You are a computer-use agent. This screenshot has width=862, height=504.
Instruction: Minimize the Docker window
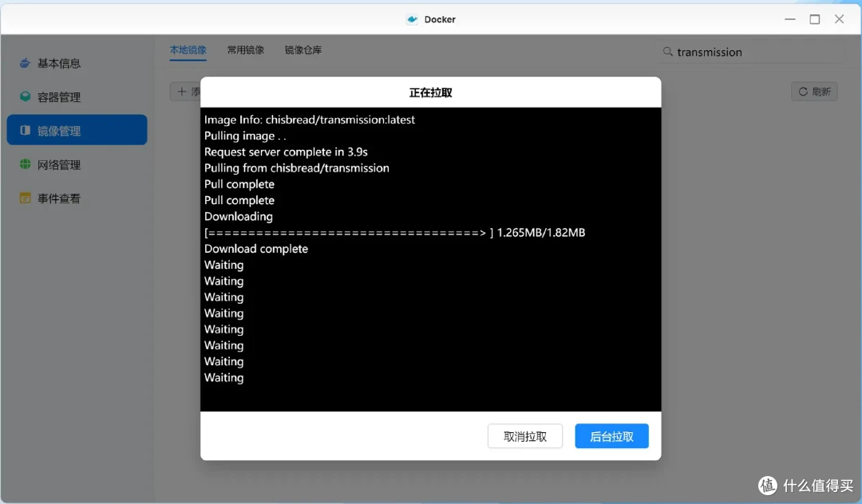click(x=790, y=19)
